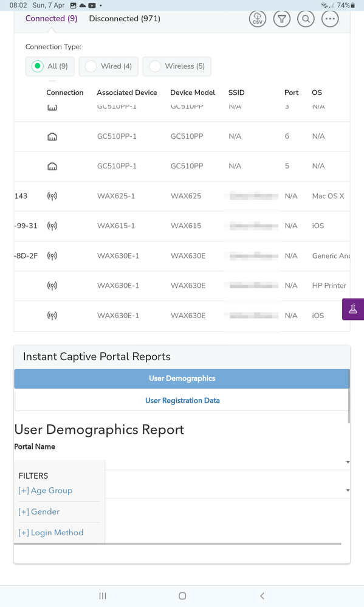The width and height of the screenshot is (364, 607).
Task: Select the Wireless (5) connection type
Action: click(x=177, y=66)
